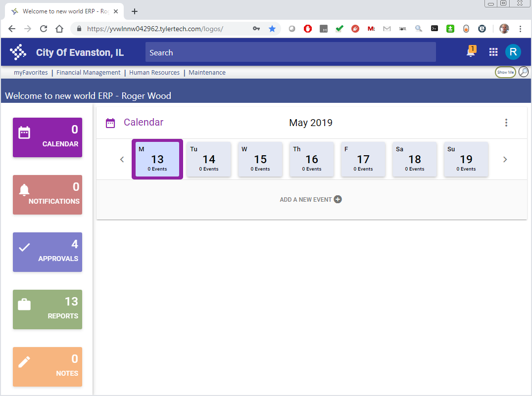Open the Human Resources menu
Image resolution: width=532 pixels, height=396 pixels.
point(154,72)
